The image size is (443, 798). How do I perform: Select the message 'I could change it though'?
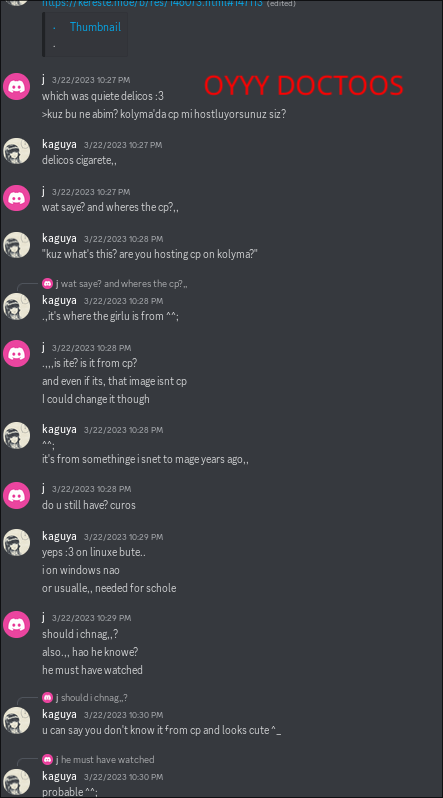pos(96,399)
